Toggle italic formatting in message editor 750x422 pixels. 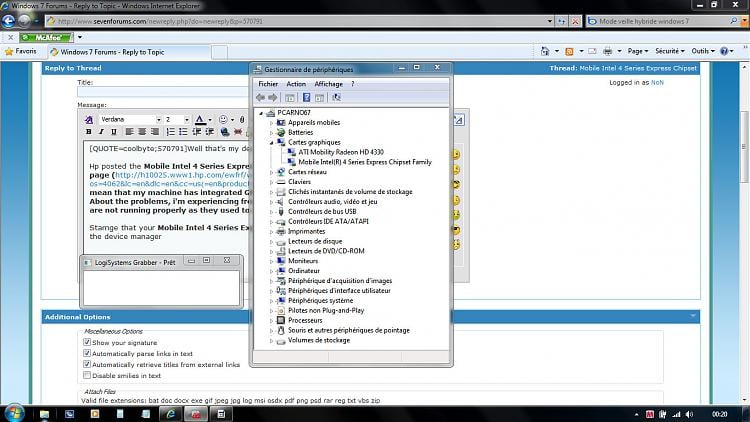click(x=101, y=132)
